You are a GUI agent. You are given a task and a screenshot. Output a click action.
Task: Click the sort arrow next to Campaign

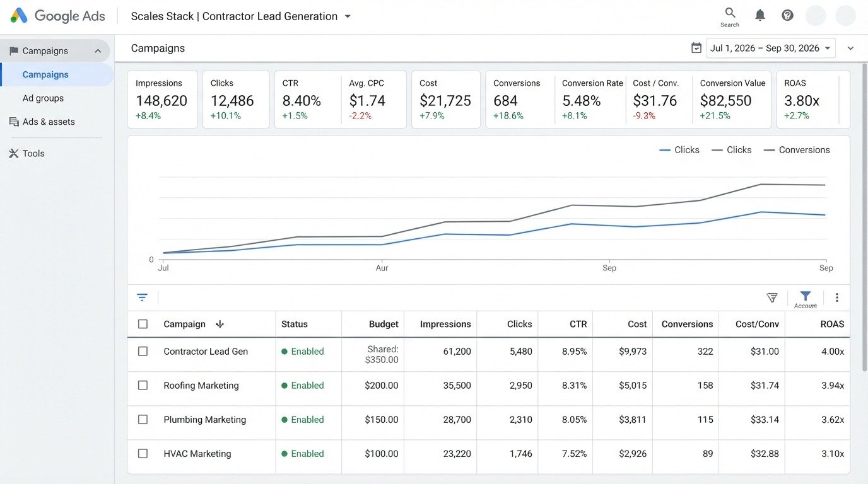(x=220, y=324)
